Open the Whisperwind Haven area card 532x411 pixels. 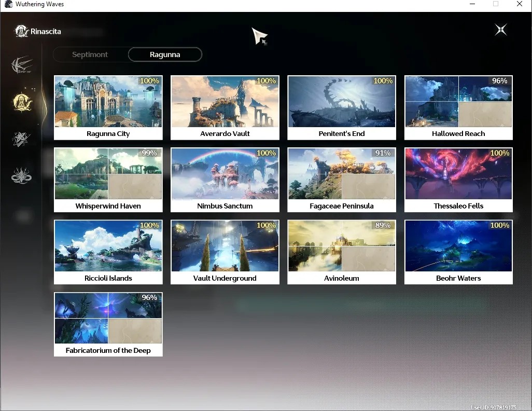click(108, 180)
